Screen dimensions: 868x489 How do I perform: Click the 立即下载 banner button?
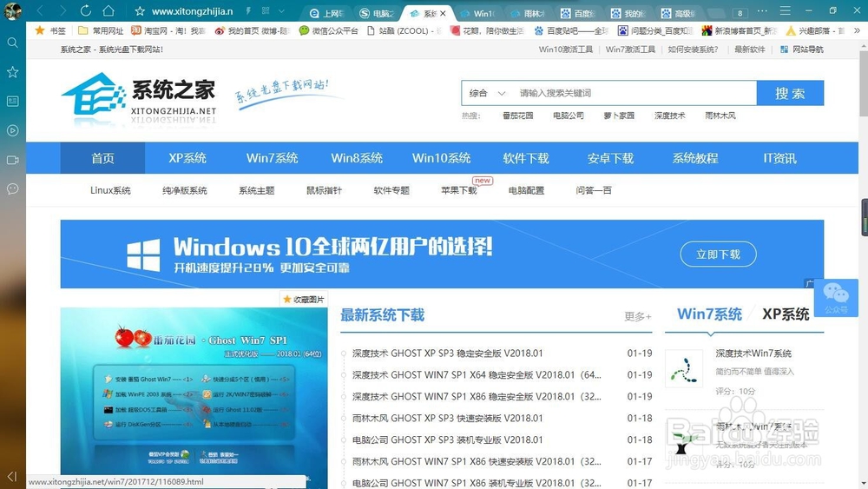(718, 254)
